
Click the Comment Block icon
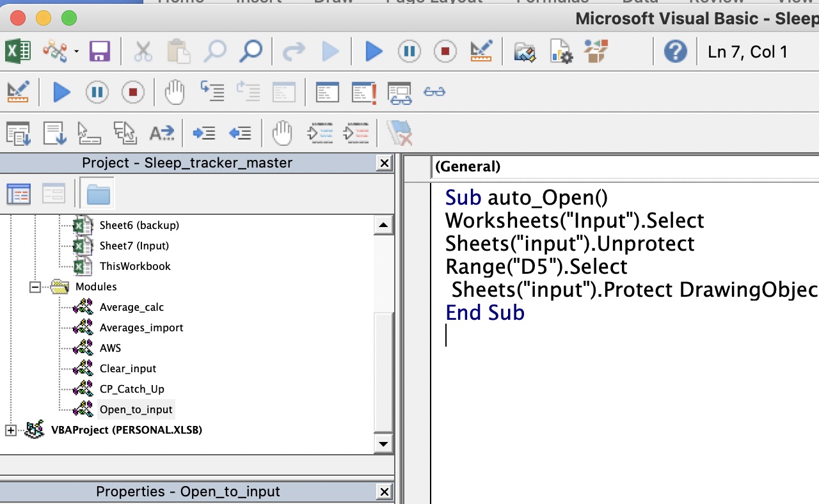[x=320, y=133]
